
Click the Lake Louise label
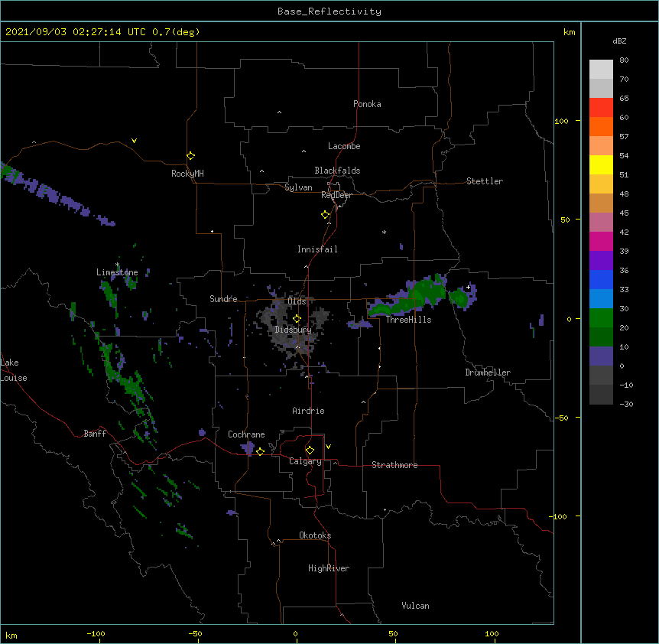(14, 370)
